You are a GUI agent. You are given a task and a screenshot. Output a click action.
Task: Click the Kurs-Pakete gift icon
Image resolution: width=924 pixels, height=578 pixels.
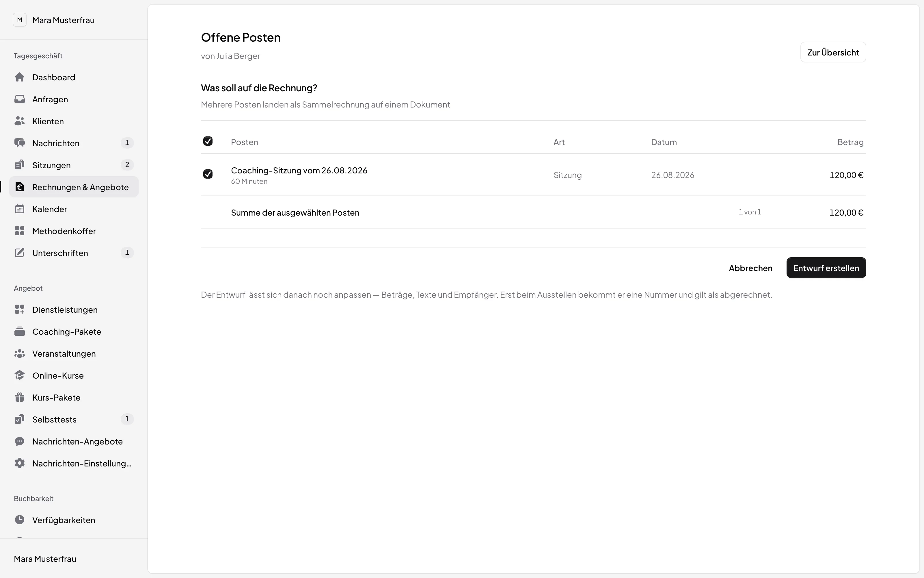click(x=19, y=398)
